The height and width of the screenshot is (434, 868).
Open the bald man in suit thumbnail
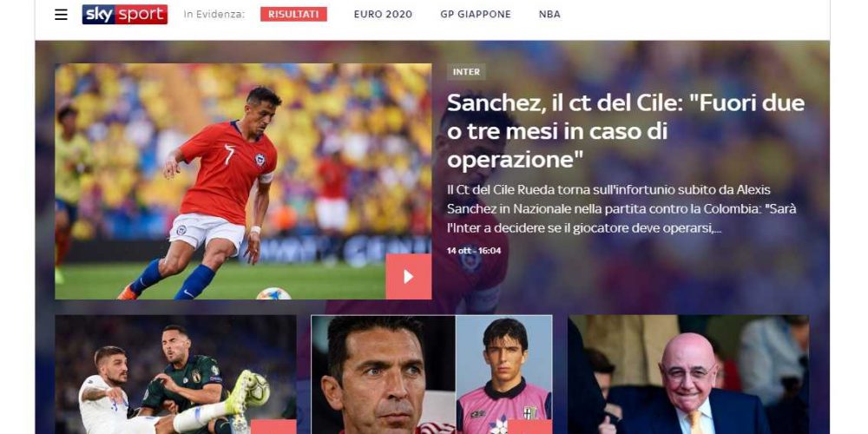(688, 375)
